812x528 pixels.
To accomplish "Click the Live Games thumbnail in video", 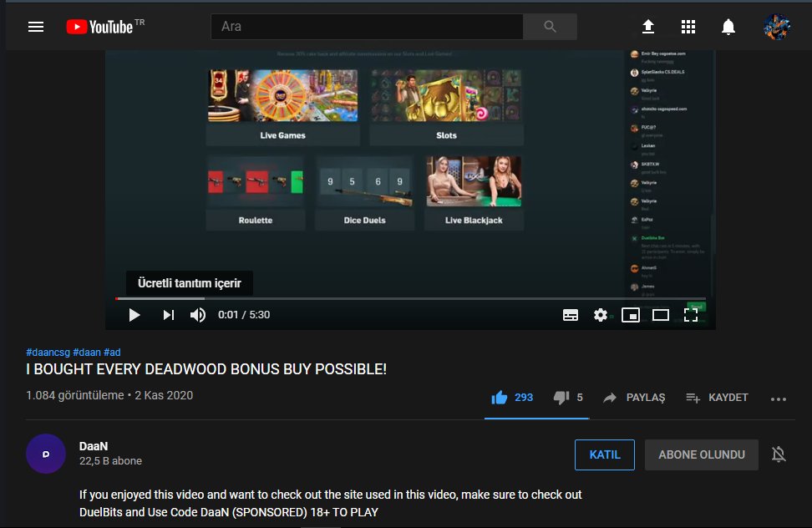I will (282, 96).
